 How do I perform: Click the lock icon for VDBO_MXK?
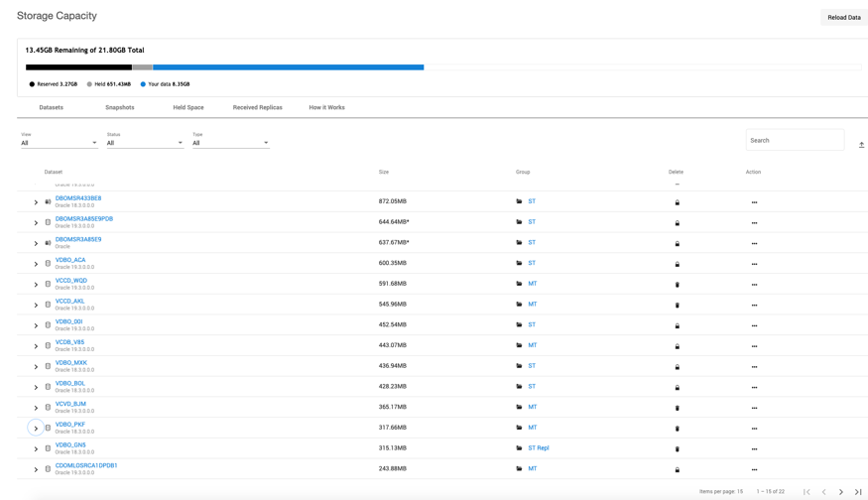tap(678, 367)
